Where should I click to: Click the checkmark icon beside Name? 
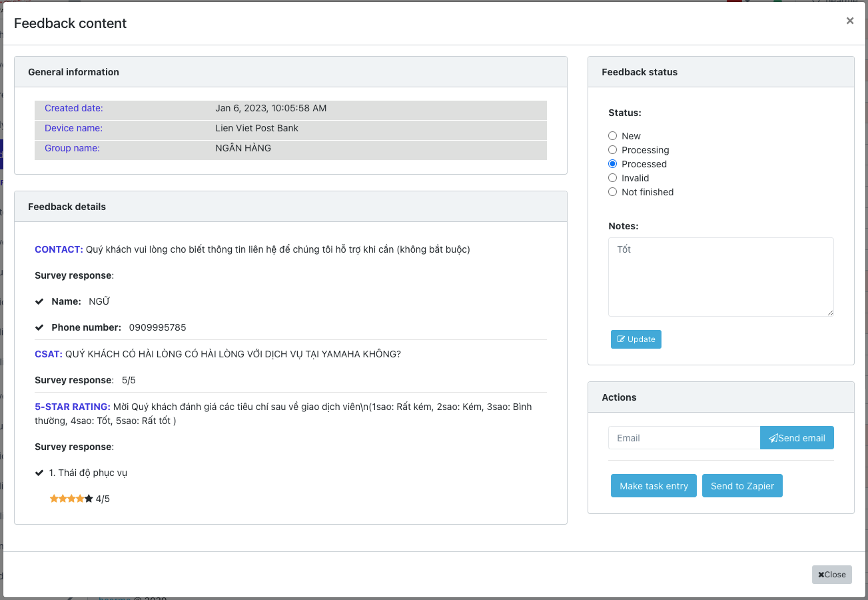point(39,301)
